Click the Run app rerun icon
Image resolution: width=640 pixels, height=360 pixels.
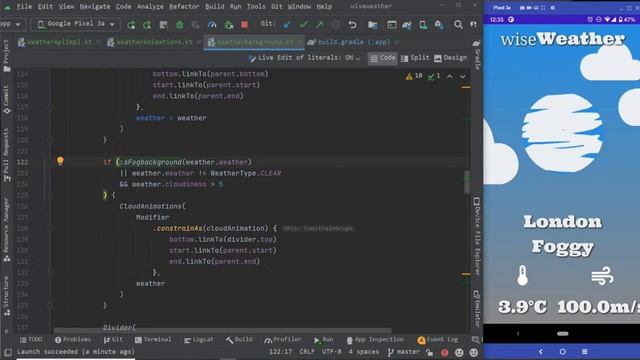(131, 25)
